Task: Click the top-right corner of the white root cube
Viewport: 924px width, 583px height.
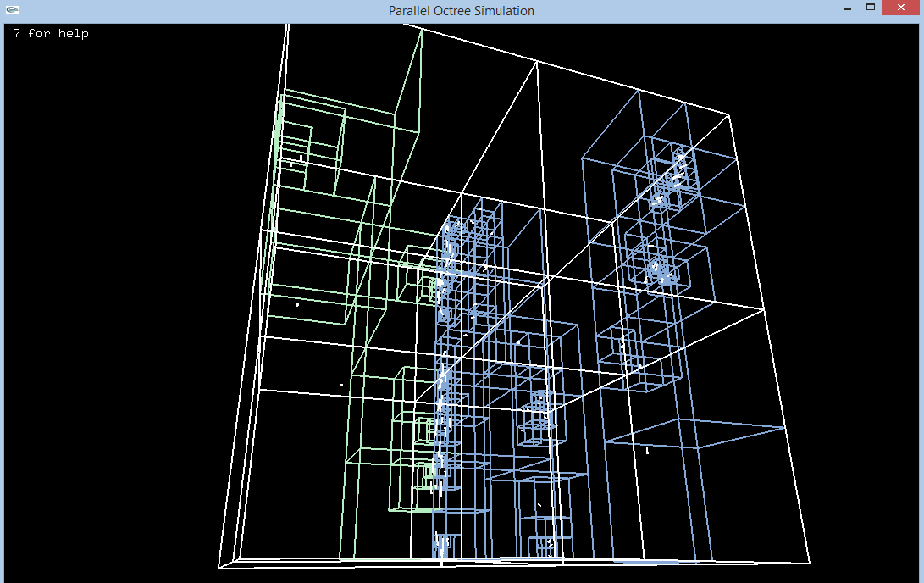Action: [x=728, y=114]
